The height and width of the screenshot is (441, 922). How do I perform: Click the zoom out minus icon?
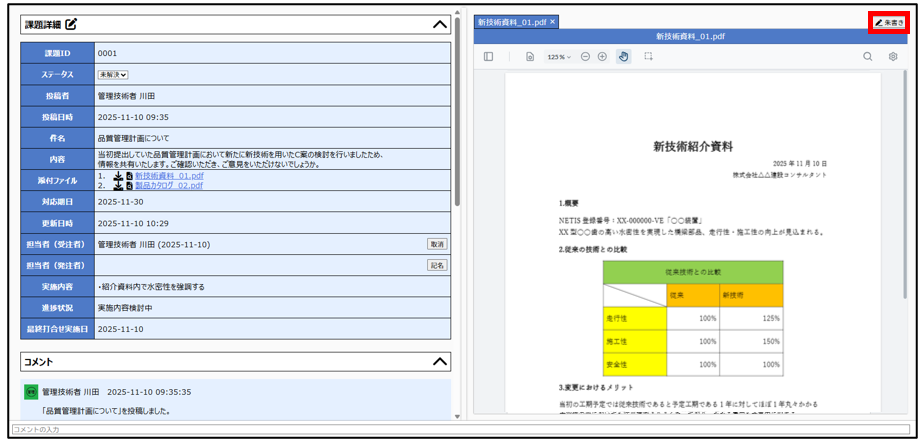585,57
